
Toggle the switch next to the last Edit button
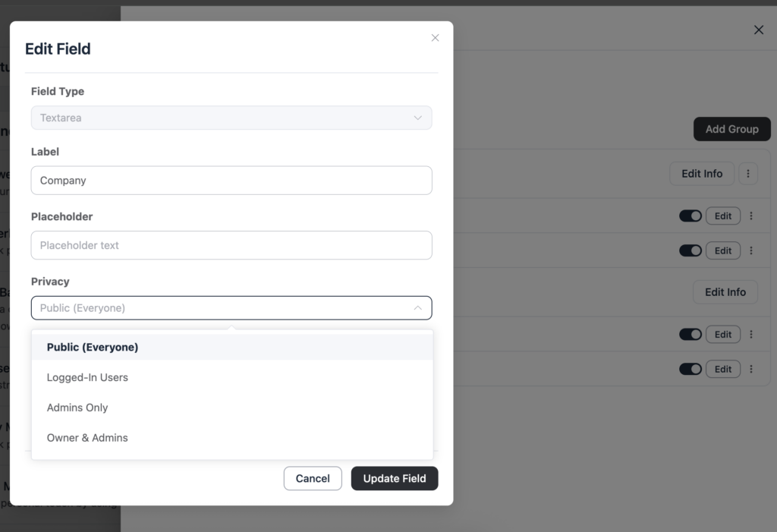(690, 369)
